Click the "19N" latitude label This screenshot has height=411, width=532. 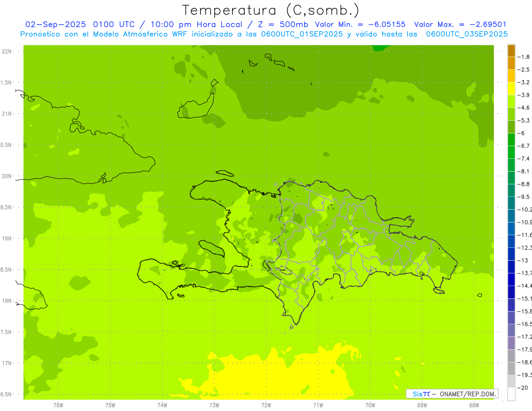(x=7, y=238)
